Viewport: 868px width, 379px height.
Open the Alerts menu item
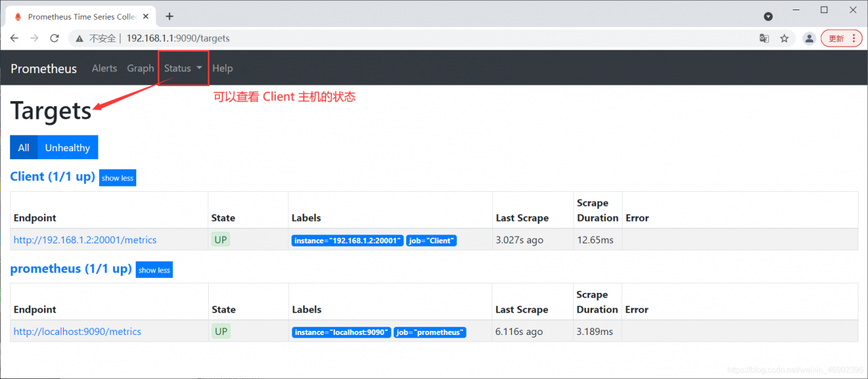click(x=104, y=68)
